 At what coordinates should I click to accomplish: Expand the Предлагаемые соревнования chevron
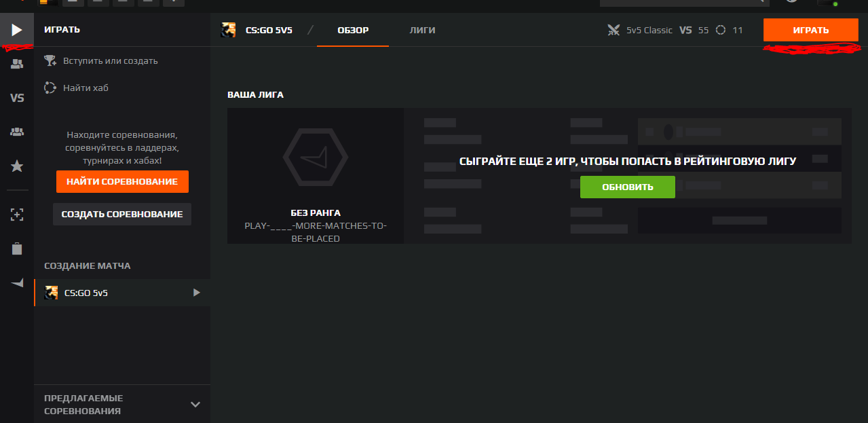[x=195, y=405]
